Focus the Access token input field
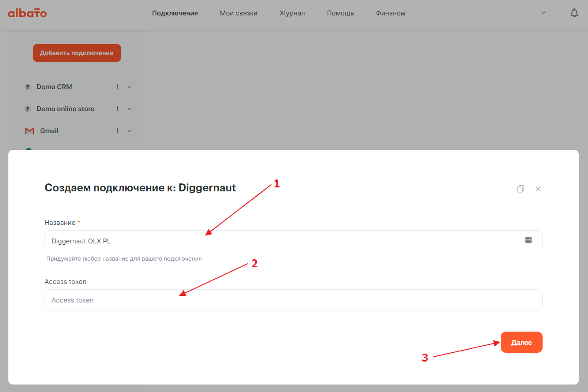588x392 pixels. coord(293,300)
